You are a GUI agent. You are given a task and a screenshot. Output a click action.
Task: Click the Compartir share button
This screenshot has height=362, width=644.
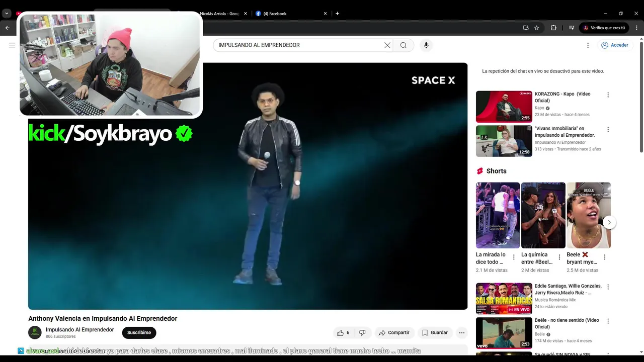394,333
